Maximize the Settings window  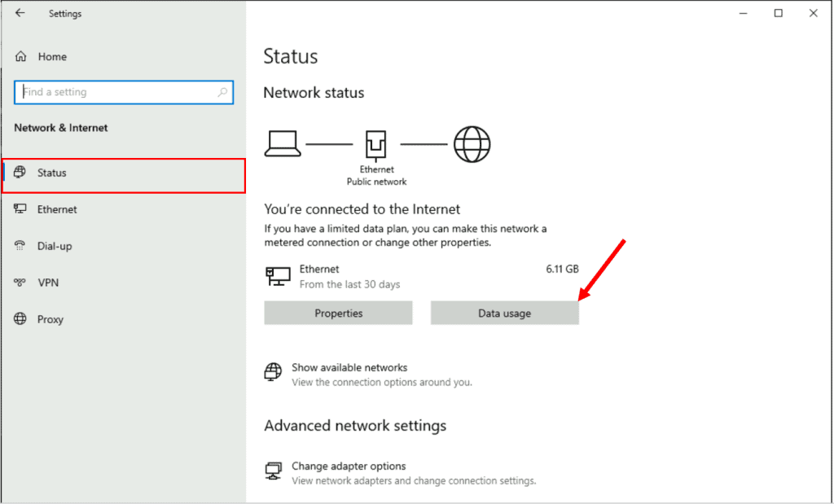(x=778, y=13)
